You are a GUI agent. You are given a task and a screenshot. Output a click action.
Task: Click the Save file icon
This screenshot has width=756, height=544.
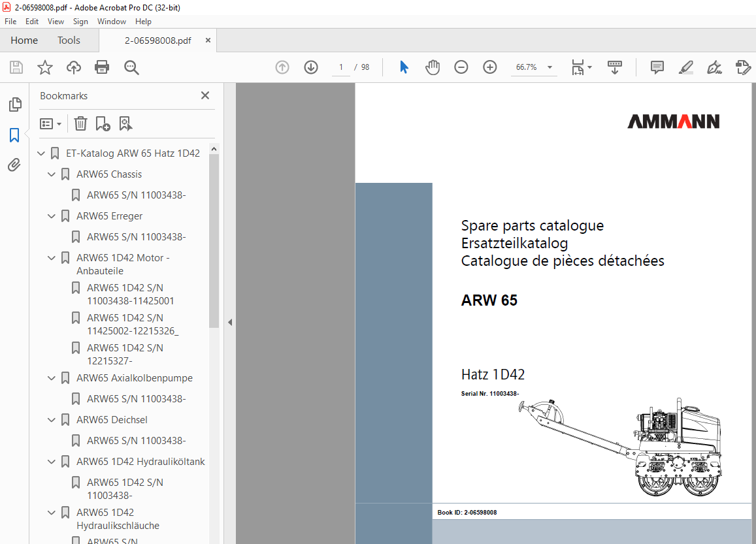tap(16, 67)
